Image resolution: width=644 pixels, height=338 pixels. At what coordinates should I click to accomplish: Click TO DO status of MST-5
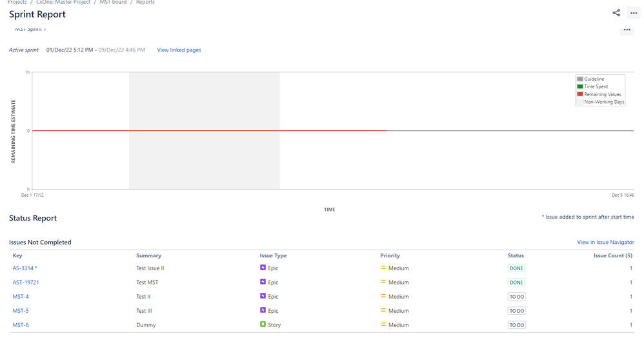(517, 311)
